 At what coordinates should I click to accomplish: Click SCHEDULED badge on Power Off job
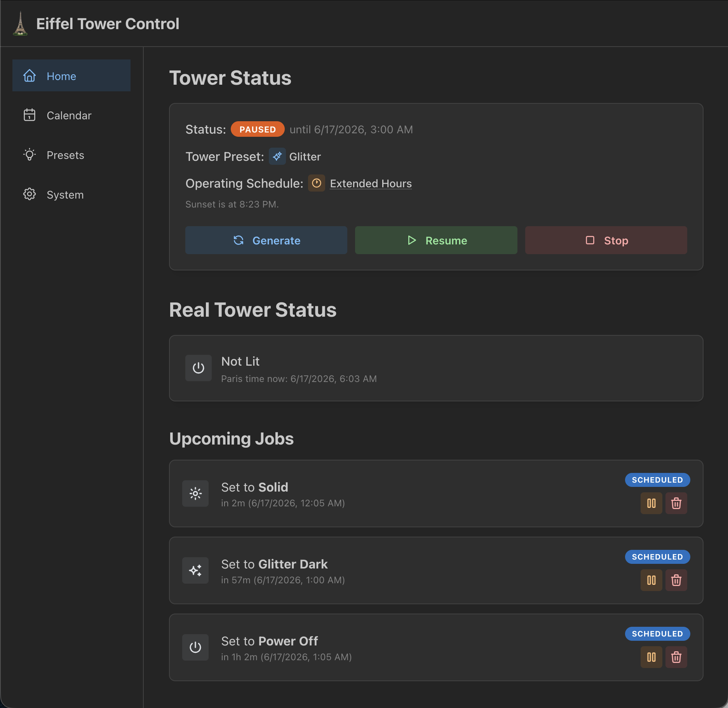[x=657, y=634]
